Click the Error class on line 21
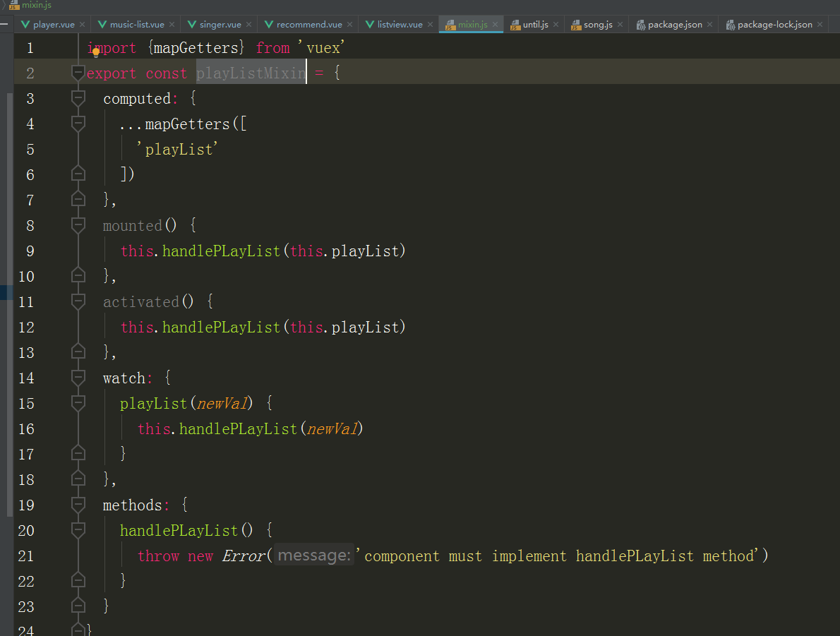This screenshot has width=840, height=636. [244, 556]
